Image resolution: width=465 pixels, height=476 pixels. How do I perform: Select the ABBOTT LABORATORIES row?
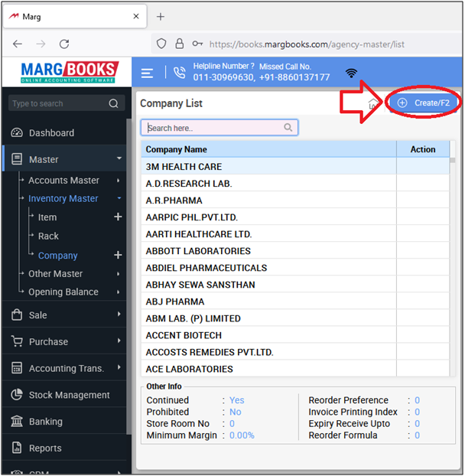pyautogui.click(x=295, y=251)
